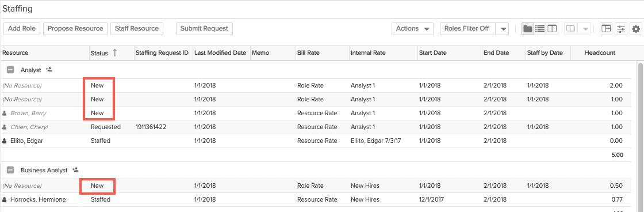Viewport: 644px width, 212px height.
Task: Select the Horrocks, Hermione resource name
Action: [x=38, y=200]
